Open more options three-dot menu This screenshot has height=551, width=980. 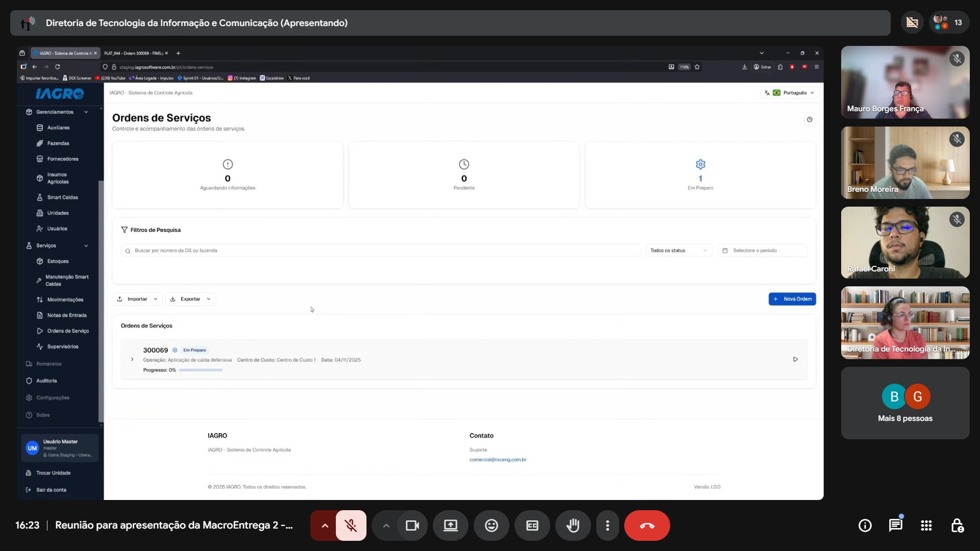(x=607, y=525)
